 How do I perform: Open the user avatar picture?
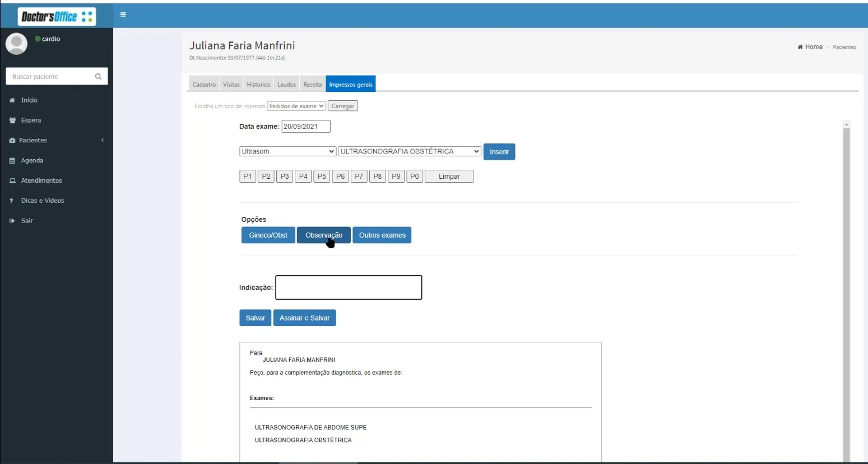[16, 44]
